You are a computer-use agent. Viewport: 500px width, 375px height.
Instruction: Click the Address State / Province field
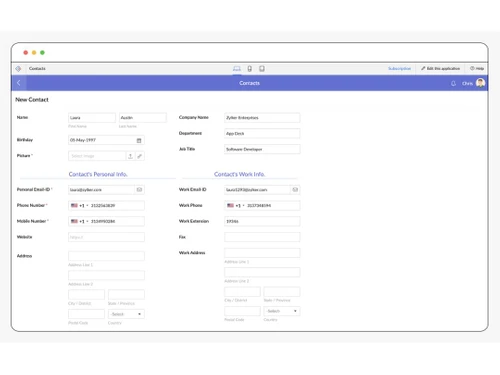point(126,295)
